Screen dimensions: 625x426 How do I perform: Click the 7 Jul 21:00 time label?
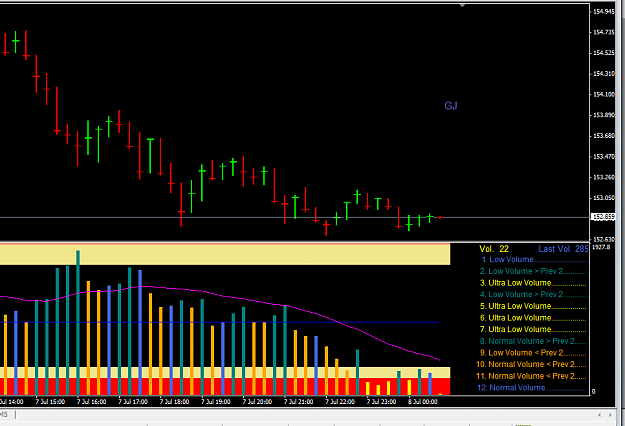coord(299,402)
